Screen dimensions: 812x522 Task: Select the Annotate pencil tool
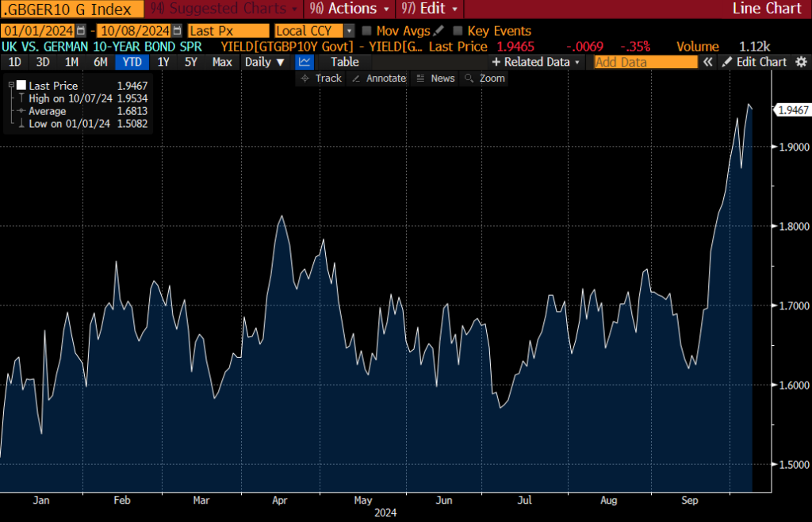pyautogui.click(x=378, y=78)
